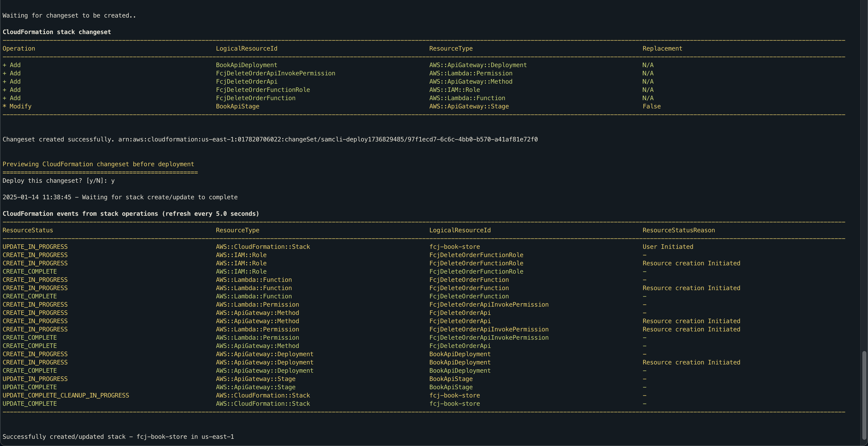Click 'CREATE_COMPLETE' for the BookApiDeployment row

tap(30, 371)
